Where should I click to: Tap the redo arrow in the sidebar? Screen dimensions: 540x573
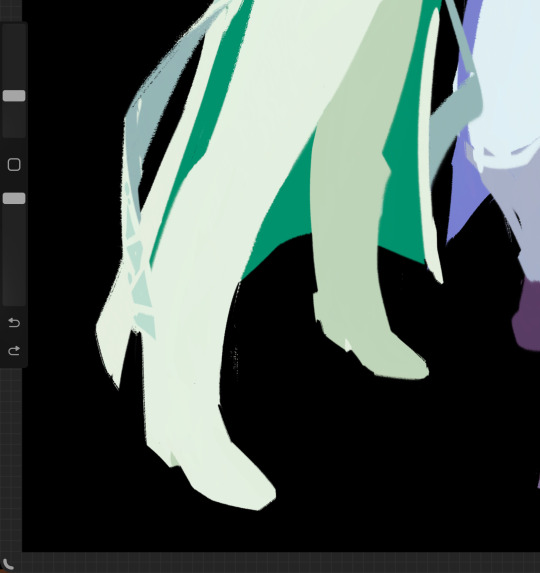(14, 351)
